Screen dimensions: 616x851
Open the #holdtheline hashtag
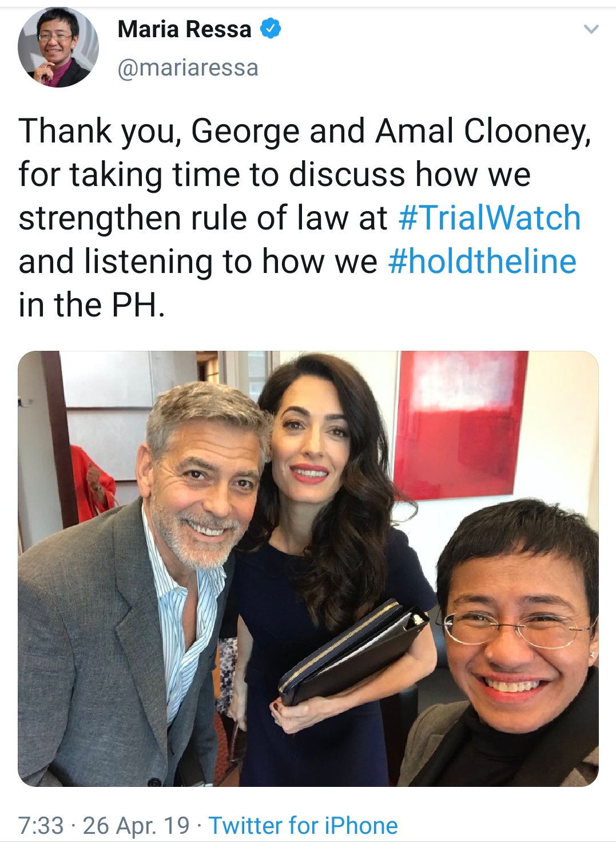[482, 262]
